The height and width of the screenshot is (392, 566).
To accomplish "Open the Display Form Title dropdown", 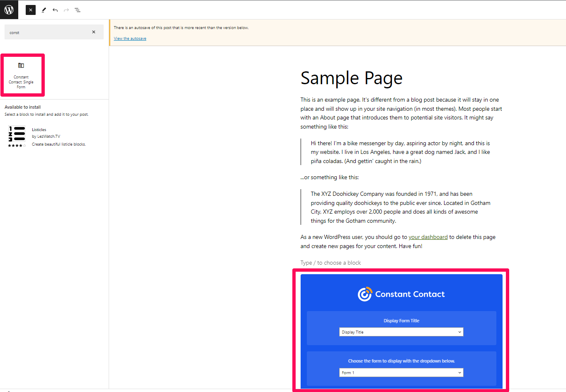I will [401, 332].
